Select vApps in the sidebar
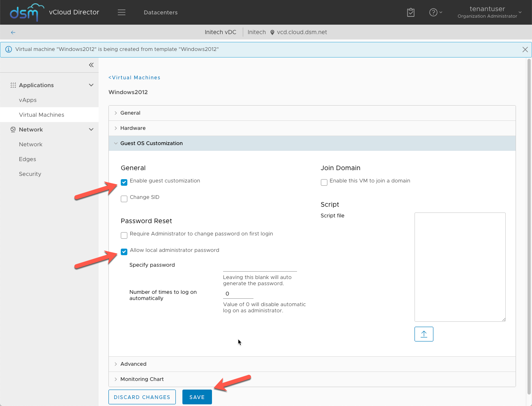Screen dimensions: 532x406 [x=49, y=100]
